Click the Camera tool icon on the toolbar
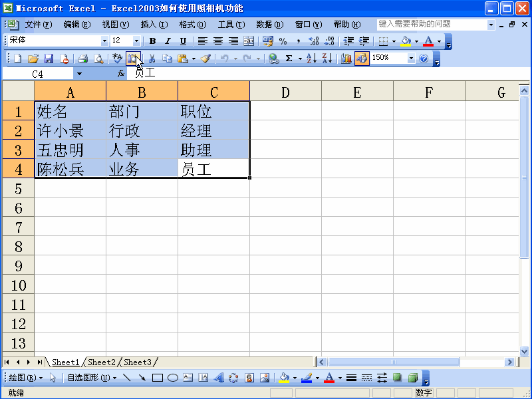This screenshot has height=399, width=532. point(133,59)
